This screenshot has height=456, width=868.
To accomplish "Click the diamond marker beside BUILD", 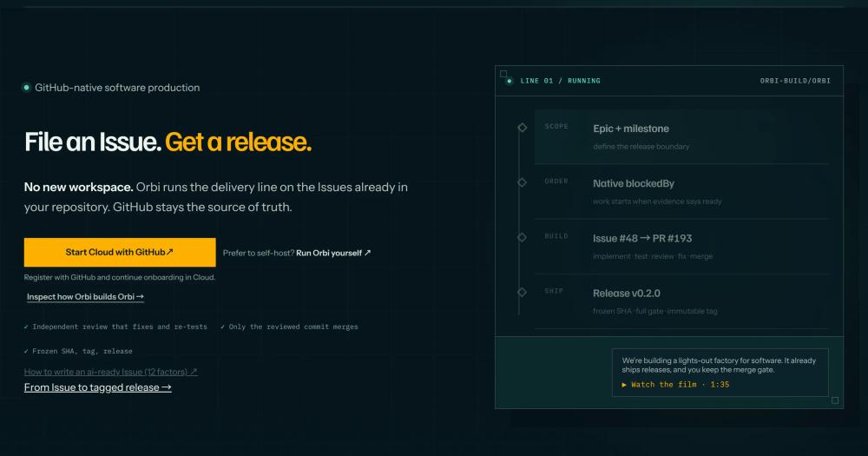I will coord(522,237).
